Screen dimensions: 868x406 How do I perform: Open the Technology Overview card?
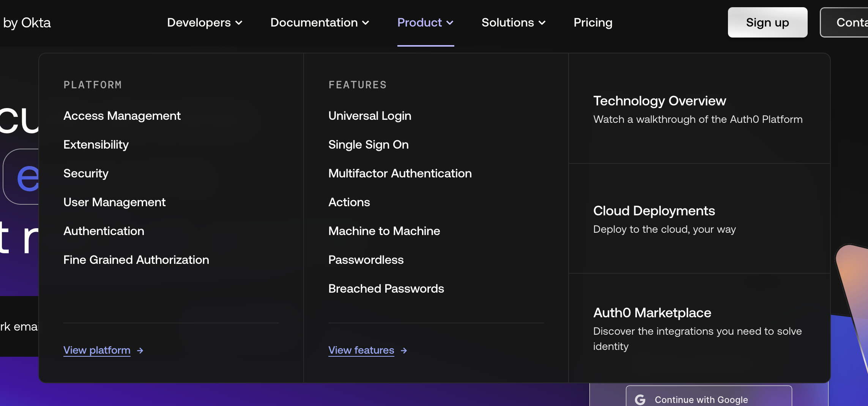tap(698, 109)
